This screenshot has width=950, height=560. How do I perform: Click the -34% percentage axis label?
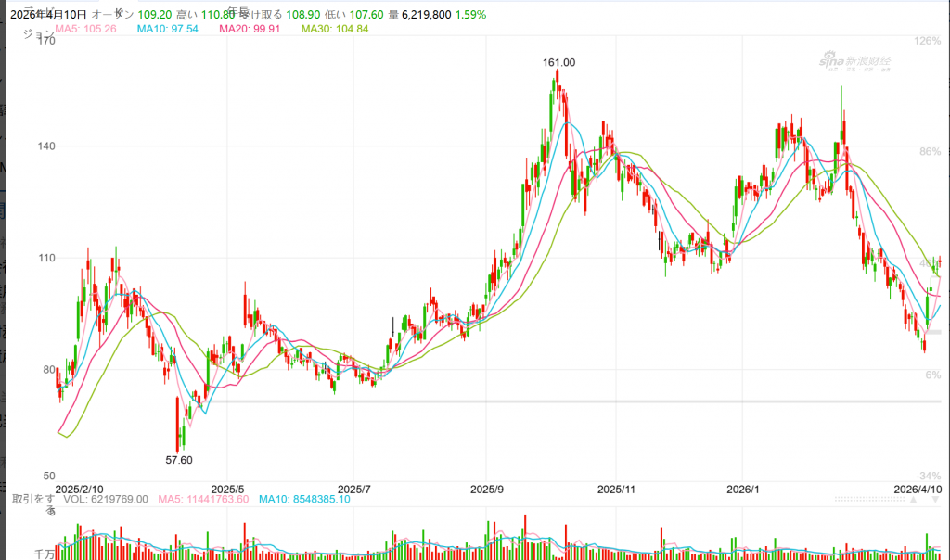pyautogui.click(x=927, y=476)
